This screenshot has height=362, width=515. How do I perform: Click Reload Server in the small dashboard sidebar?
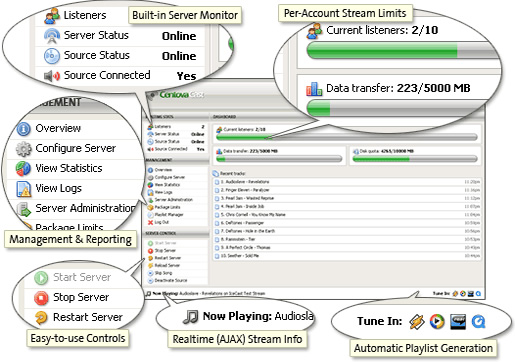167,266
